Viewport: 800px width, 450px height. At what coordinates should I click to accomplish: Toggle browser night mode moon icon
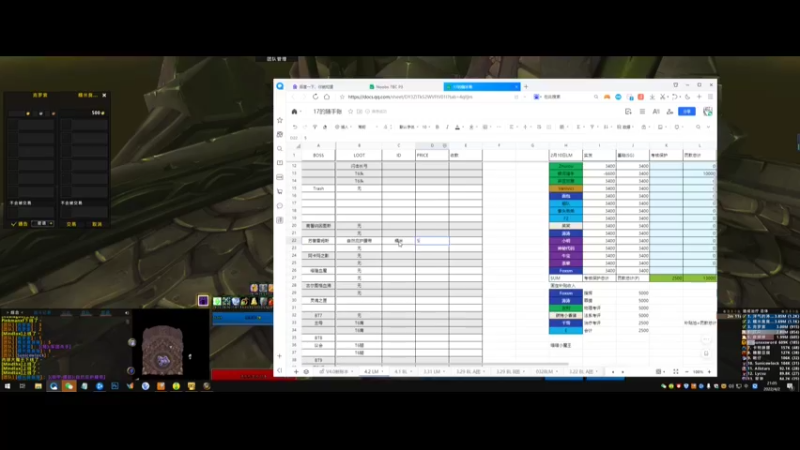(687, 97)
